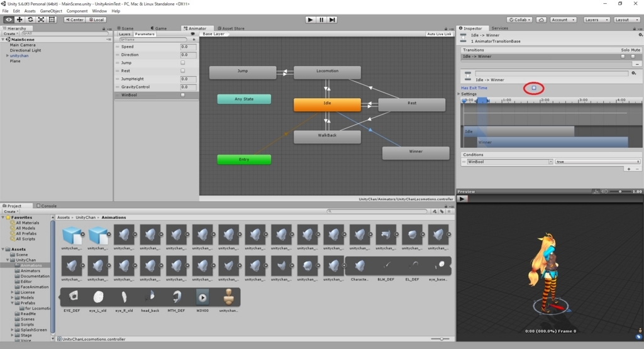Screen dimensions: 644x349
Task: Click the search by type icon
Action: click(435, 211)
